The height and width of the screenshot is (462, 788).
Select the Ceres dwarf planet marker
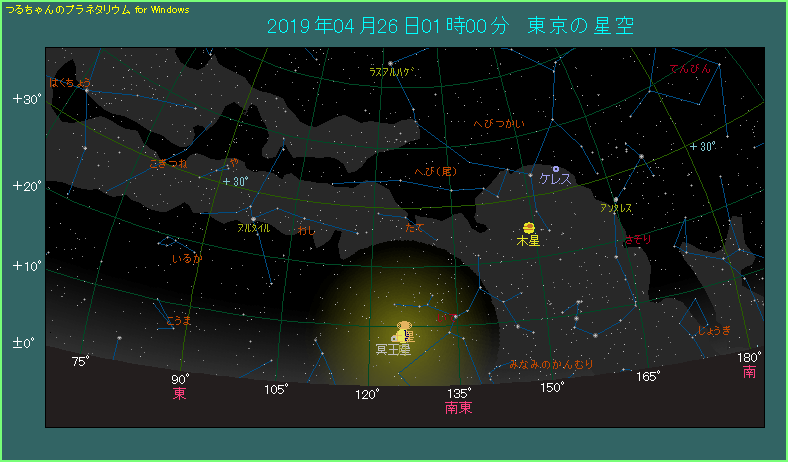pos(556,169)
